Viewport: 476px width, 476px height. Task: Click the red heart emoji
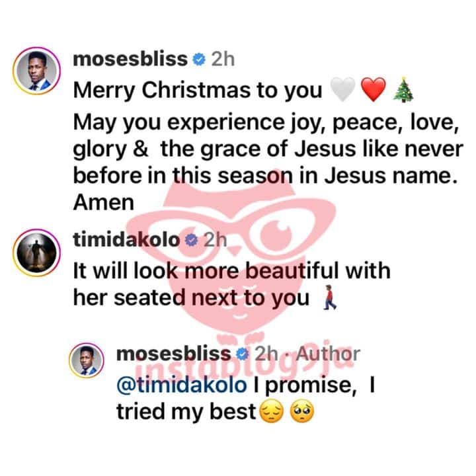coord(374,89)
